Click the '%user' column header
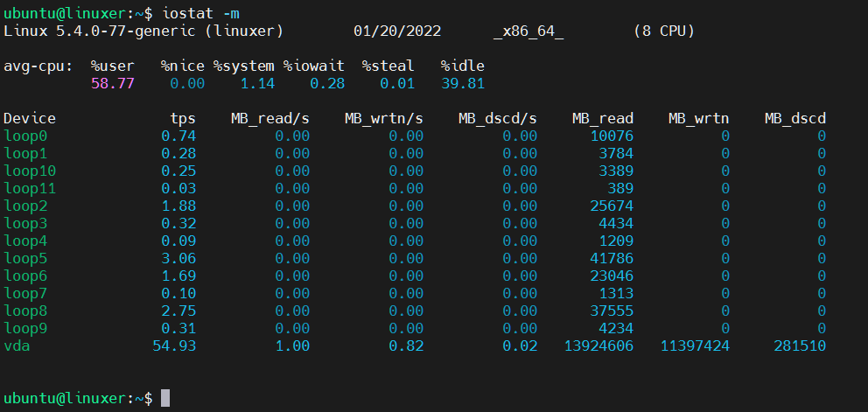The width and height of the screenshot is (868, 412). click(112, 66)
